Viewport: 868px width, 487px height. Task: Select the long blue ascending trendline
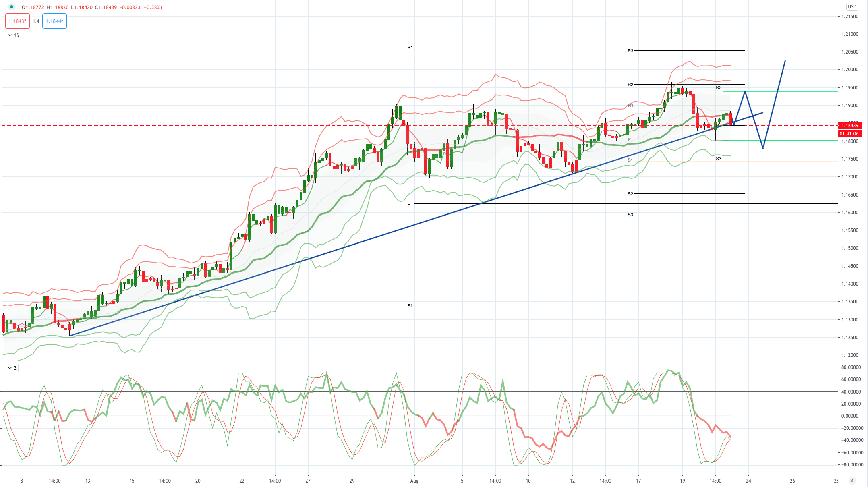coord(416,224)
